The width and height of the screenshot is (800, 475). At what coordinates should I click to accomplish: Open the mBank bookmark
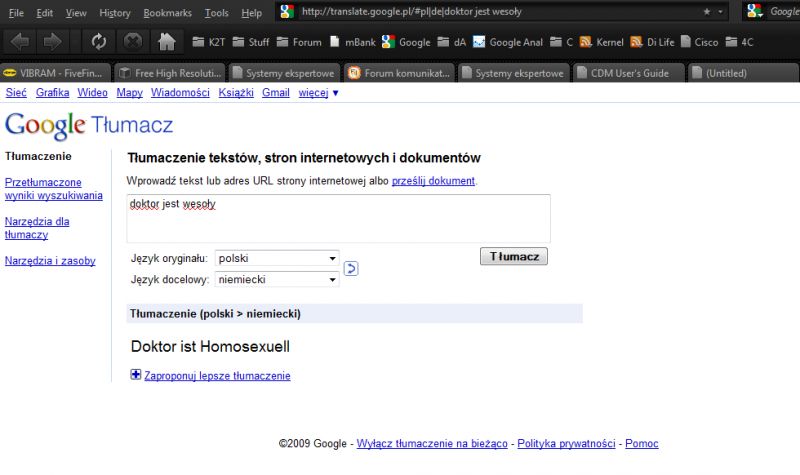tap(352, 42)
